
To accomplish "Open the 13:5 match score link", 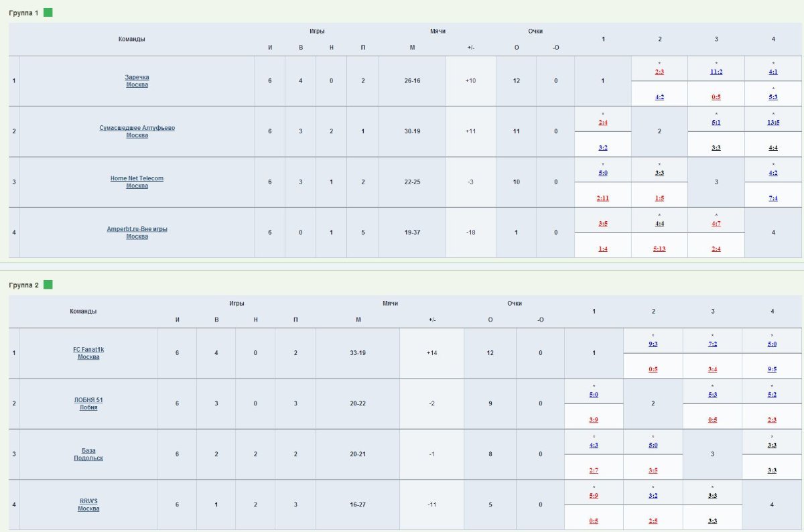I will pyautogui.click(x=773, y=122).
